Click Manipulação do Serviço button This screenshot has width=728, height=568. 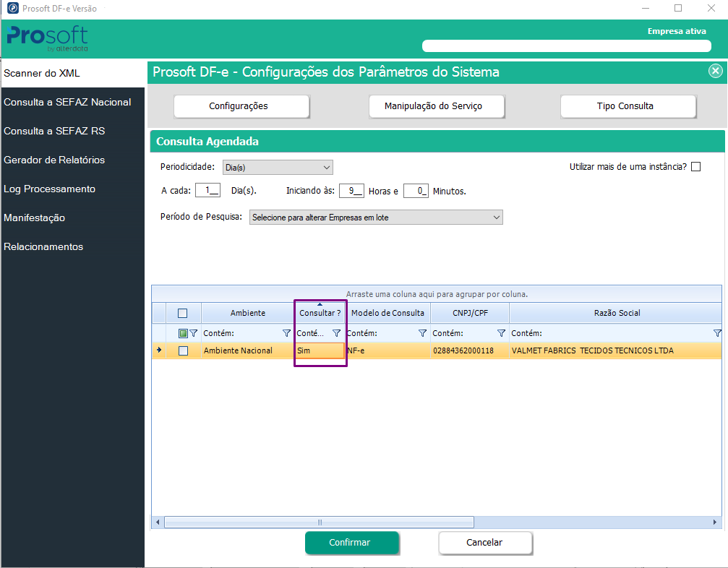coord(437,106)
